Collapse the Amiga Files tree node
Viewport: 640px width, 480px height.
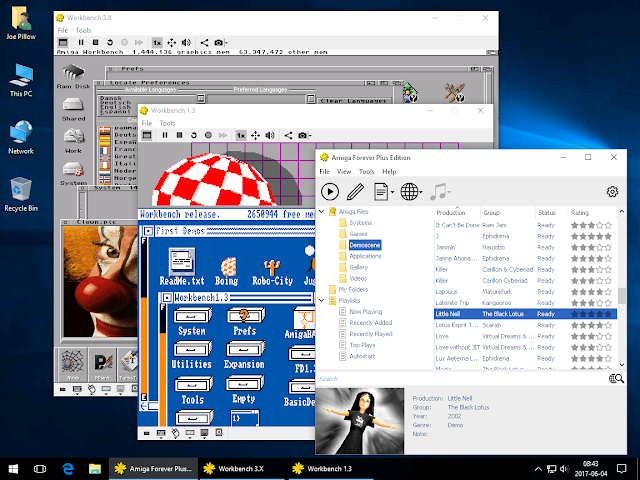pos(322,211)
